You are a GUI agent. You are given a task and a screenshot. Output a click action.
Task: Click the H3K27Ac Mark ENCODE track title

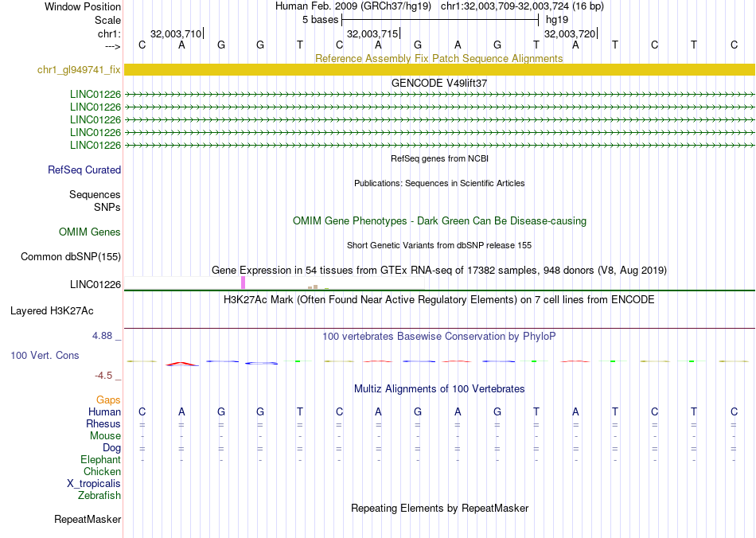tap(439, 300)
